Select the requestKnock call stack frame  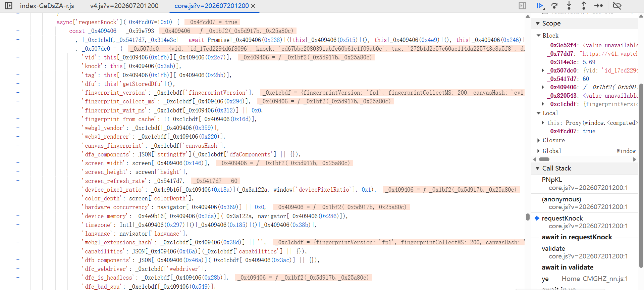pos(585,222)
